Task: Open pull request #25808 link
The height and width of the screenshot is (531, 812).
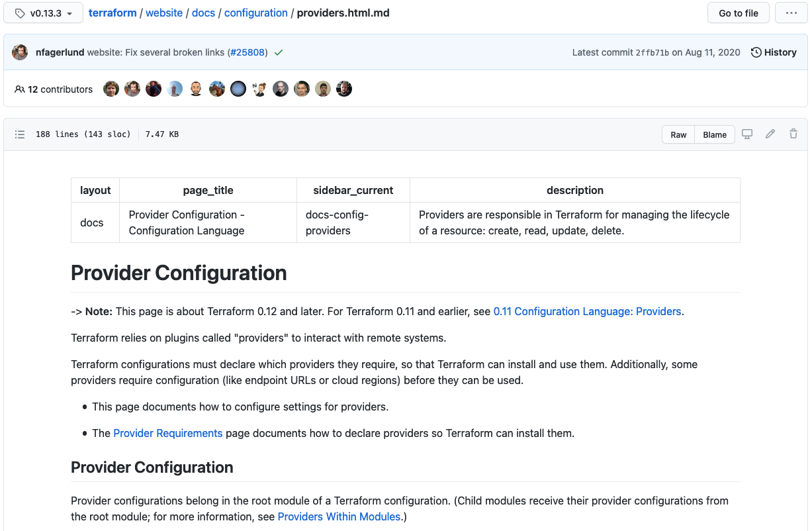Action: click(248, 52)
